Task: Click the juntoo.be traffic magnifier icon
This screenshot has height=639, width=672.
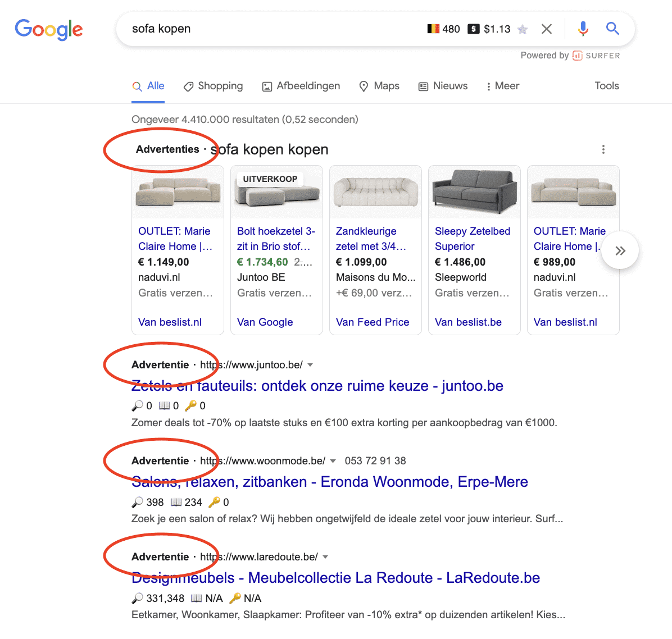Action: click(x=138, y=405)
